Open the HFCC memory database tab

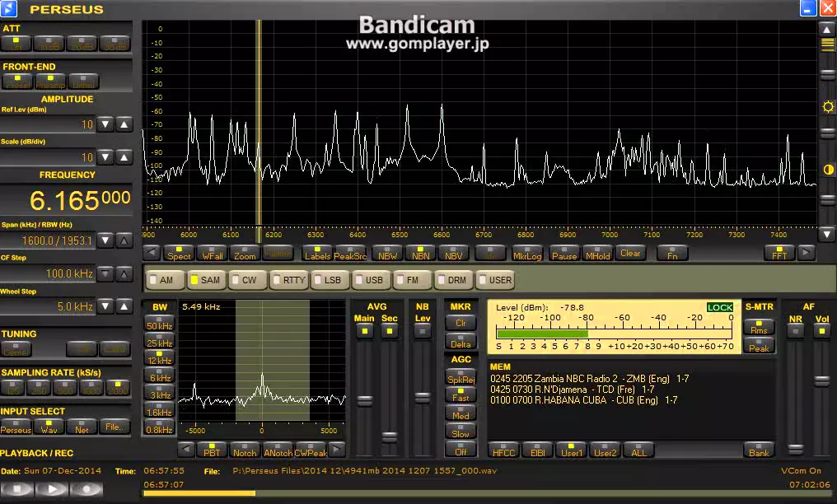[503, 450]
